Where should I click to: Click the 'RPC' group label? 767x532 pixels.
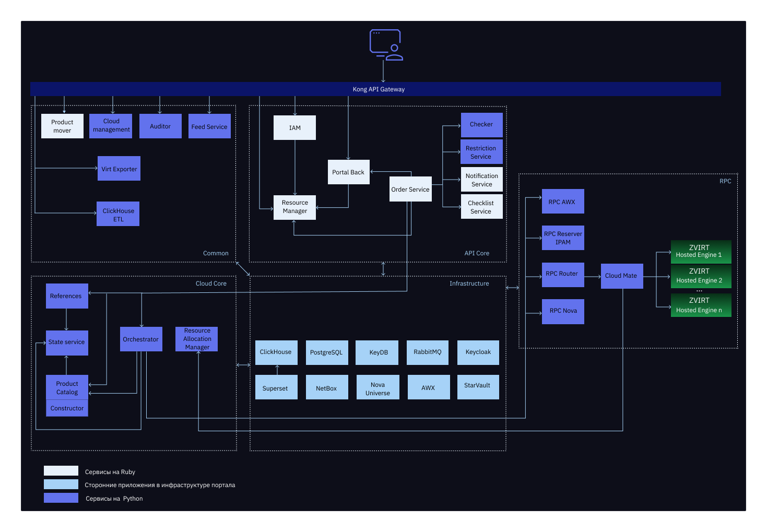coord(725,181)
